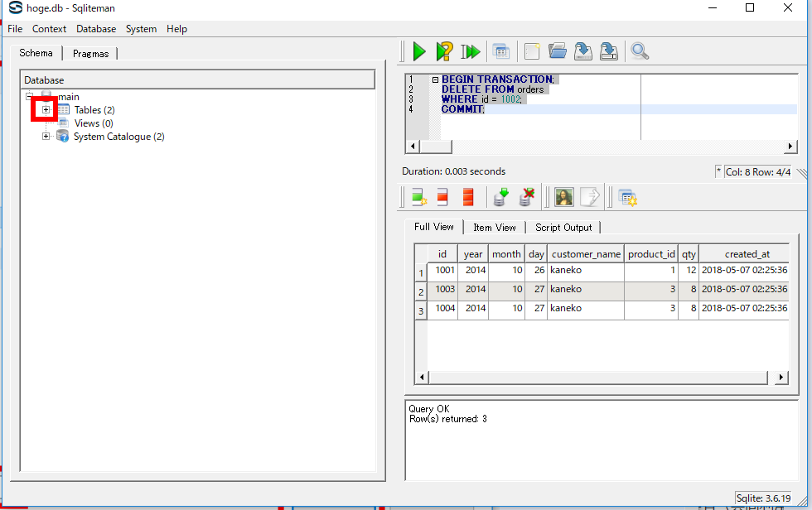Open SQL file with folder icon
The width and height of the screenshot is (812, 510).
[557, 51]
